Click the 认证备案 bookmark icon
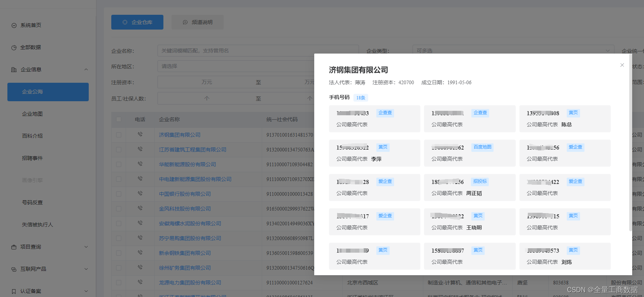Screen dimensions: 644x297 (x=14, y=291)
